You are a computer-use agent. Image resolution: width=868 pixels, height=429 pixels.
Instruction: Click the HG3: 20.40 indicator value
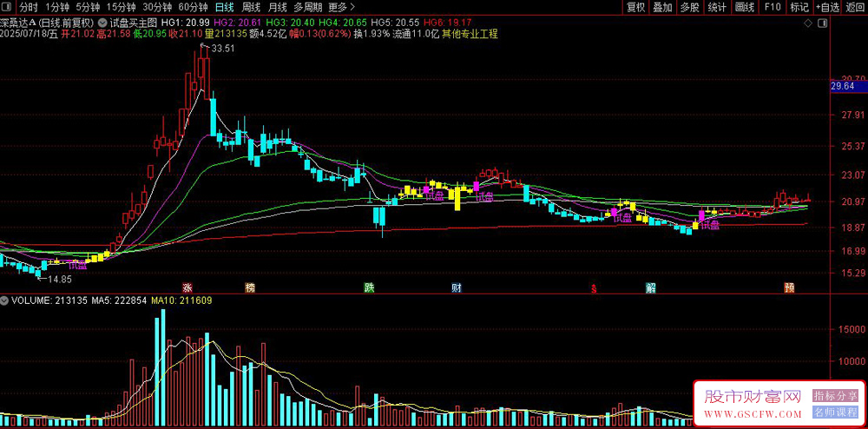(290, 23)
